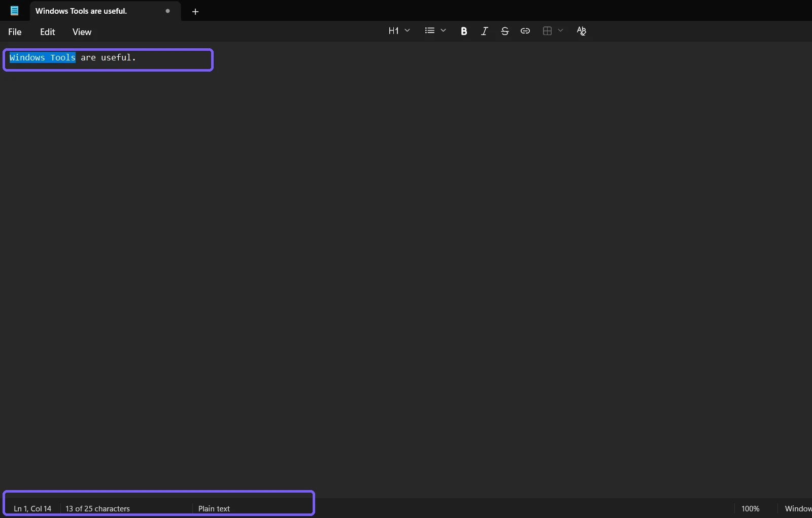The height and width of the screenshot is (518, 812).
Task: Click the 100% zoom level indicator
Action: pos(750,508)
